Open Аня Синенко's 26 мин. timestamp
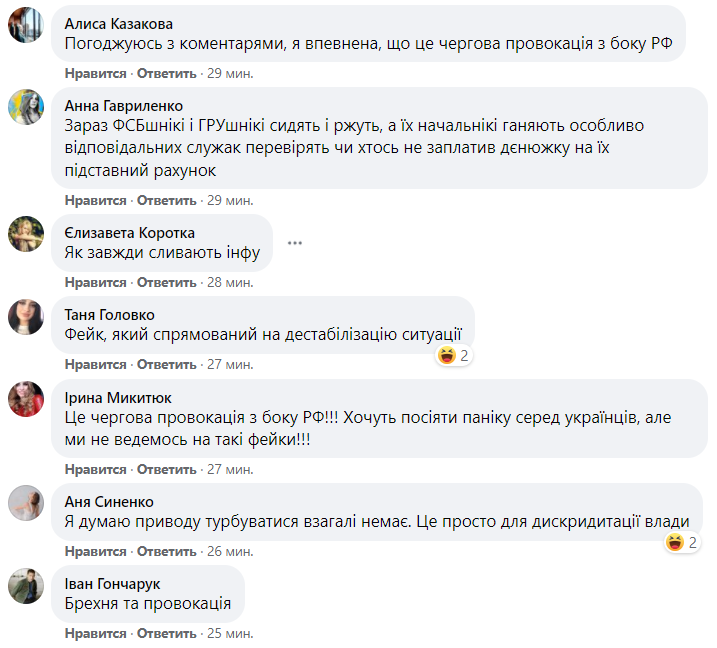This screenshot has height=648, width=717. point(229,551)
